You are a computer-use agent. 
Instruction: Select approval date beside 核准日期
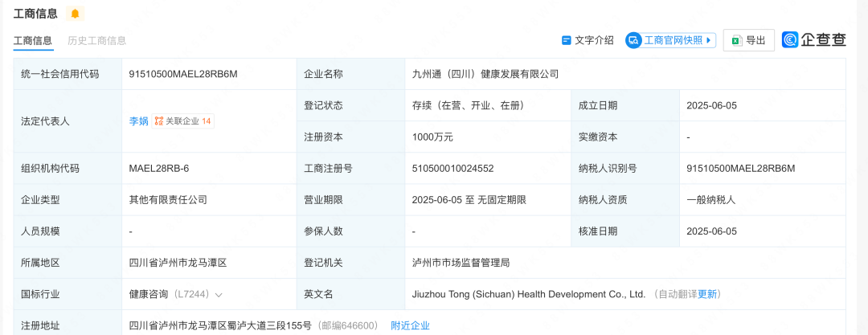point(711,231)
